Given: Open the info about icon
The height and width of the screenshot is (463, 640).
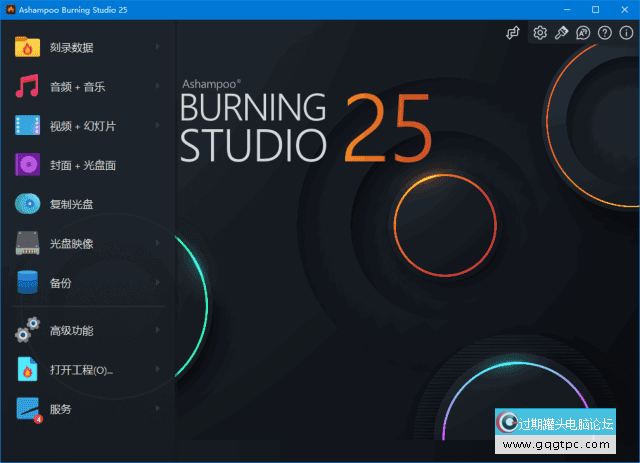Looking at the screenshot, I should click(626, 33).
